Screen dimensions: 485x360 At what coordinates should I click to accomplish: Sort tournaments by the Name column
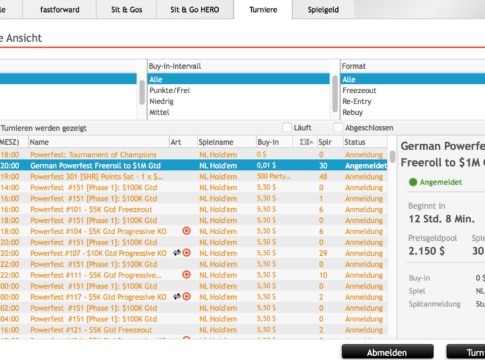click(x=99, y=142)
